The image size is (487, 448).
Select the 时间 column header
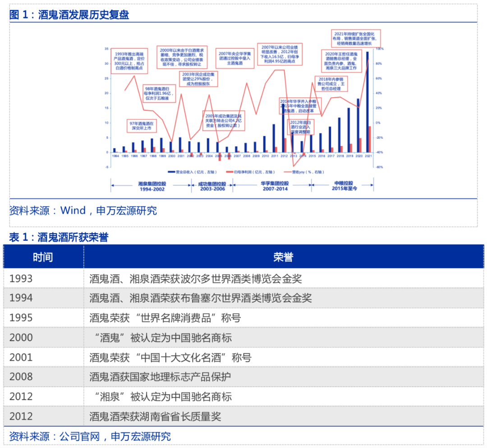click(x=43, y=257)
